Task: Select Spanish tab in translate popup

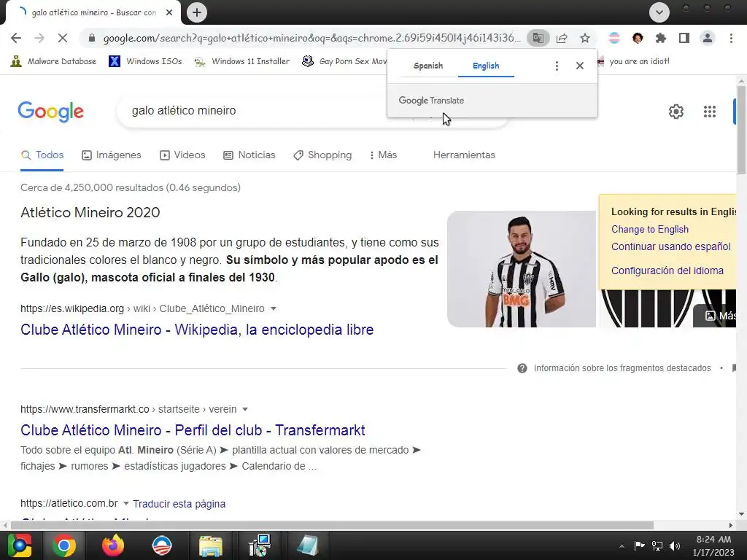Action: point(428,66)
